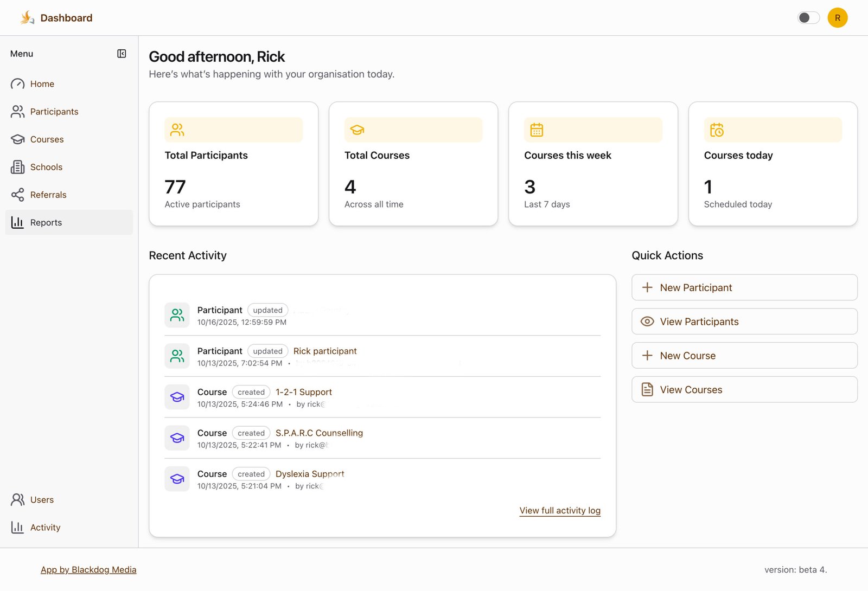Click the Home gauge icon
This screenshot has width=868, height=591.
click(x=17, y=84)
